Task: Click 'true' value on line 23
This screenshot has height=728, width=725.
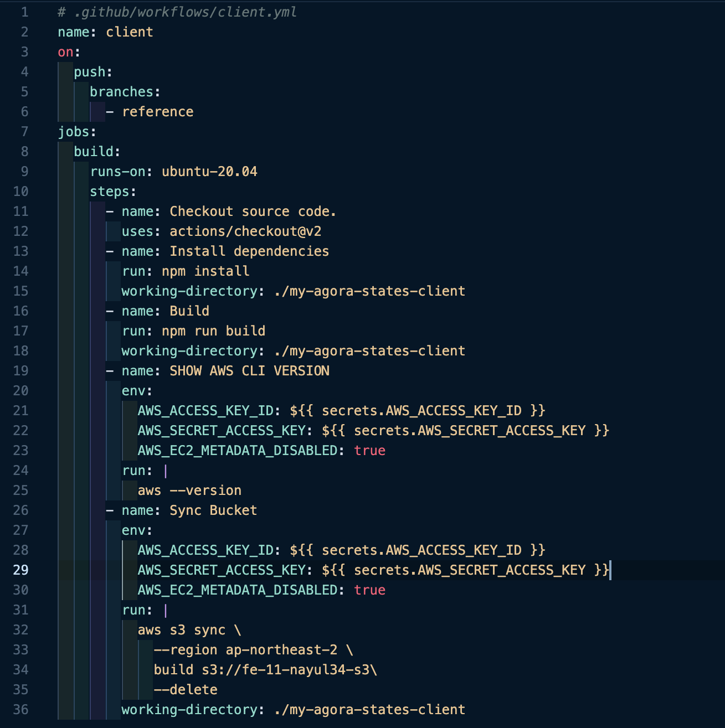Action: pos(369,451)
